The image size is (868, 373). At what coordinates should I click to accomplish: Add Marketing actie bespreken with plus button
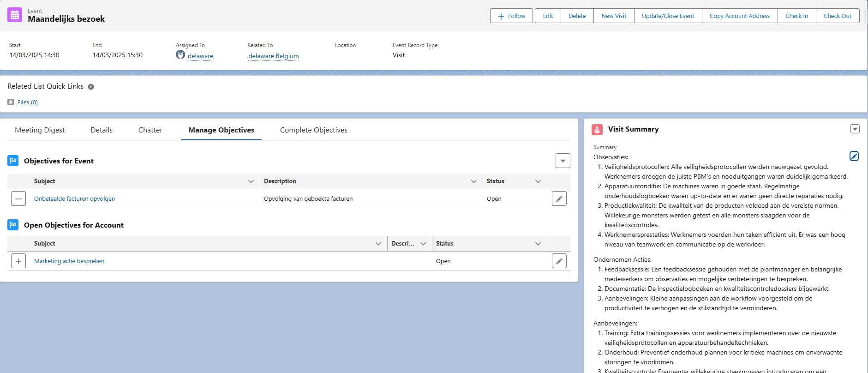point(18,261)
